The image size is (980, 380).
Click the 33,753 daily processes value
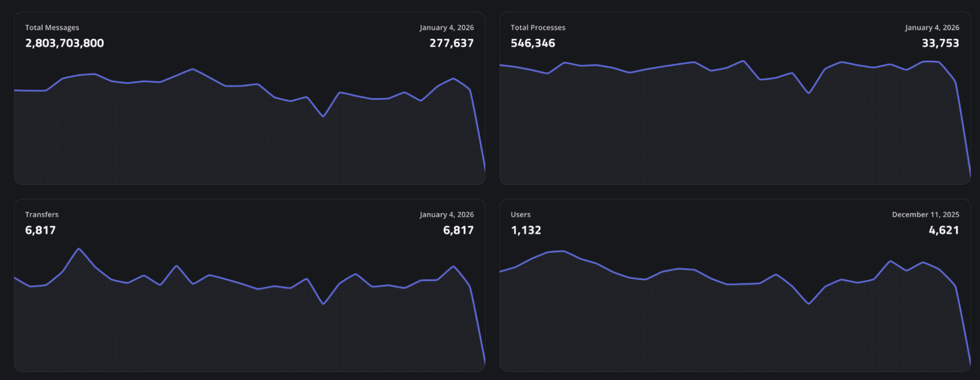coord(940,43)
